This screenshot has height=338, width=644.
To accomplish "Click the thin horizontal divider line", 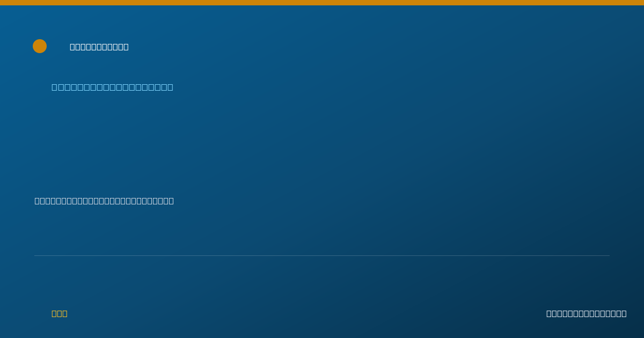I will (322, 255).
